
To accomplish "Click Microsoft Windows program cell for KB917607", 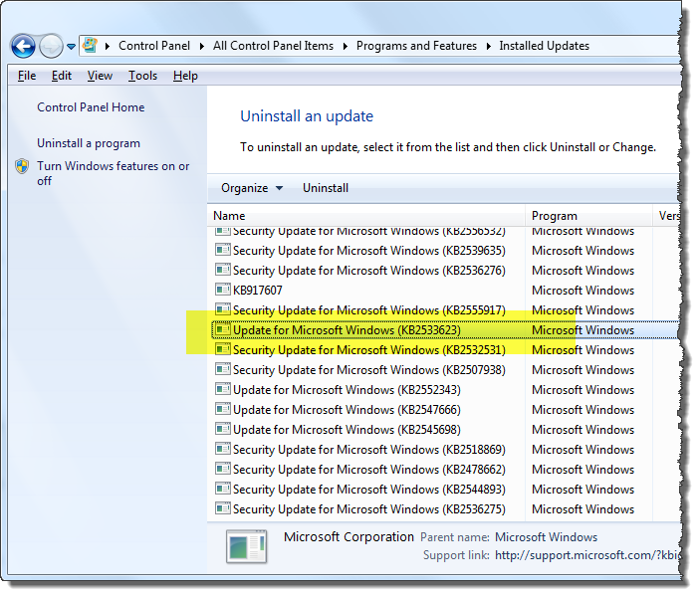I will [x=583, y=291].
